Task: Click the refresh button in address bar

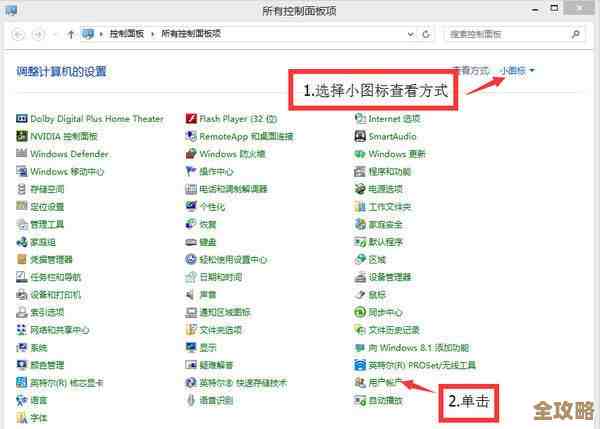Action: 426,34
